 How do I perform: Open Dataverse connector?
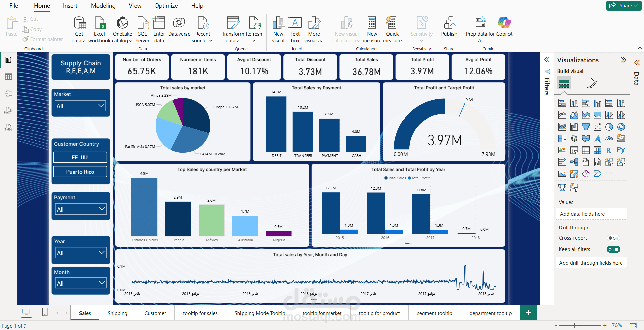[x=179, y=27]
